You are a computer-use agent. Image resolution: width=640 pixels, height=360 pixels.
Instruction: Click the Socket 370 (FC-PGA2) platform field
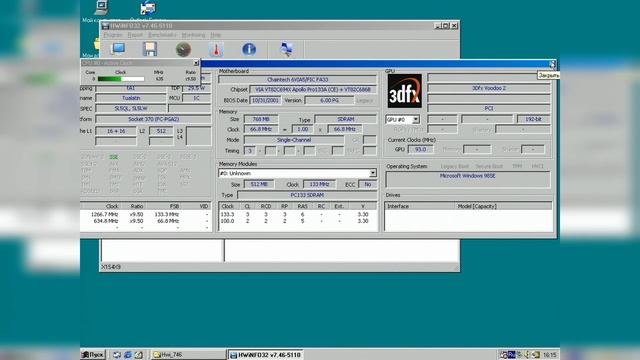153,119
